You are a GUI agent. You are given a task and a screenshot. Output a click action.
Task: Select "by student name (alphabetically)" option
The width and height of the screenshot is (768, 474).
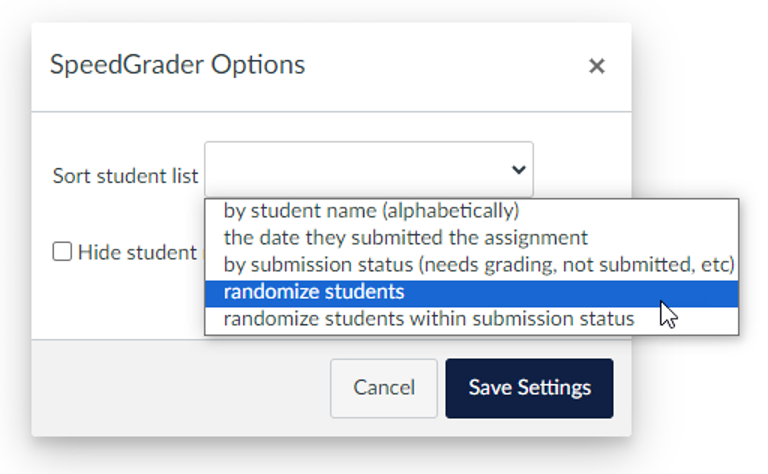371,211
